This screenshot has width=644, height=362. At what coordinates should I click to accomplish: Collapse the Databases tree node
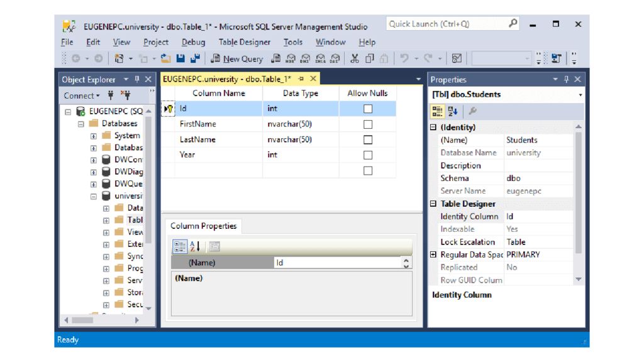(81, 124)
